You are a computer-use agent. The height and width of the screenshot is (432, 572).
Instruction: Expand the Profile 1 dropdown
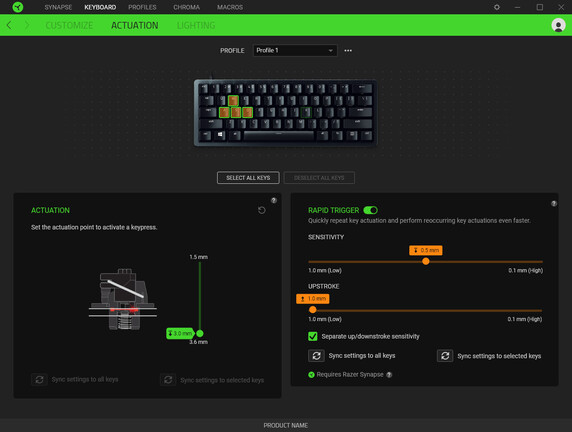(295, 50)
